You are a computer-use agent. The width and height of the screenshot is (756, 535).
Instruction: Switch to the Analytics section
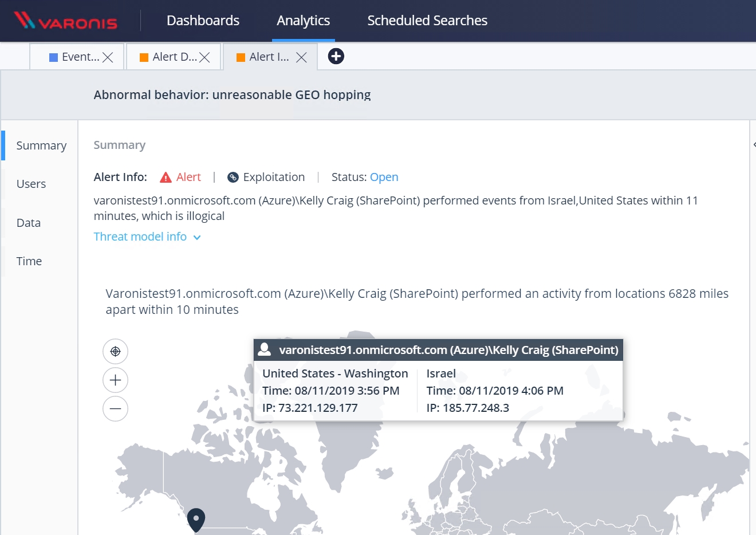click(x=303, y=21)
